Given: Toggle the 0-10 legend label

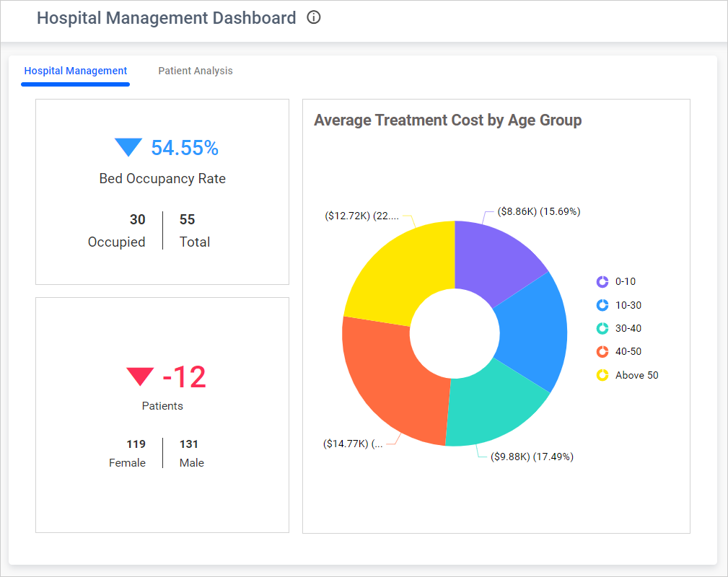Looking at the screenshot, I should click(626, 282).
